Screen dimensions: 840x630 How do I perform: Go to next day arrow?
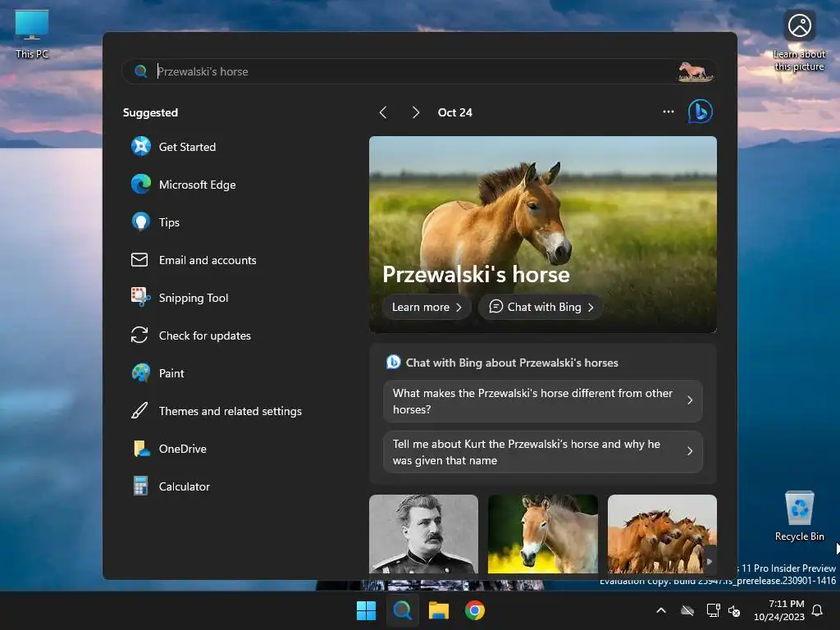[416, 112]
